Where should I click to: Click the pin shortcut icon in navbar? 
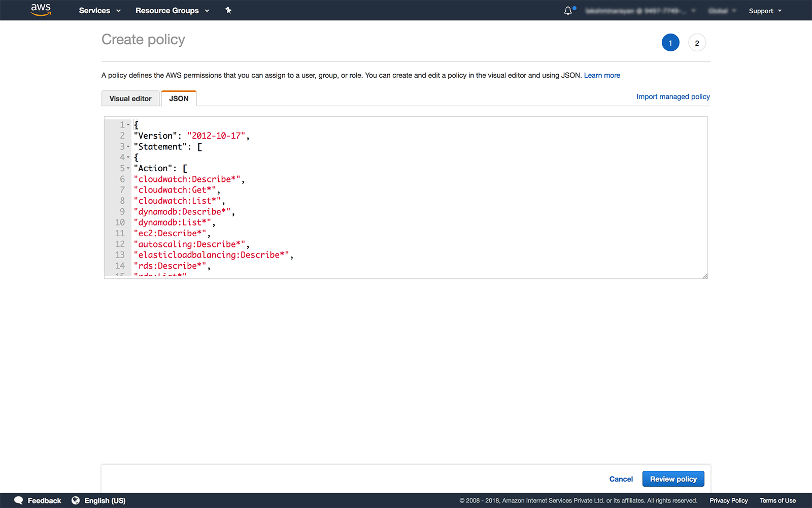[x=228, y=10]
